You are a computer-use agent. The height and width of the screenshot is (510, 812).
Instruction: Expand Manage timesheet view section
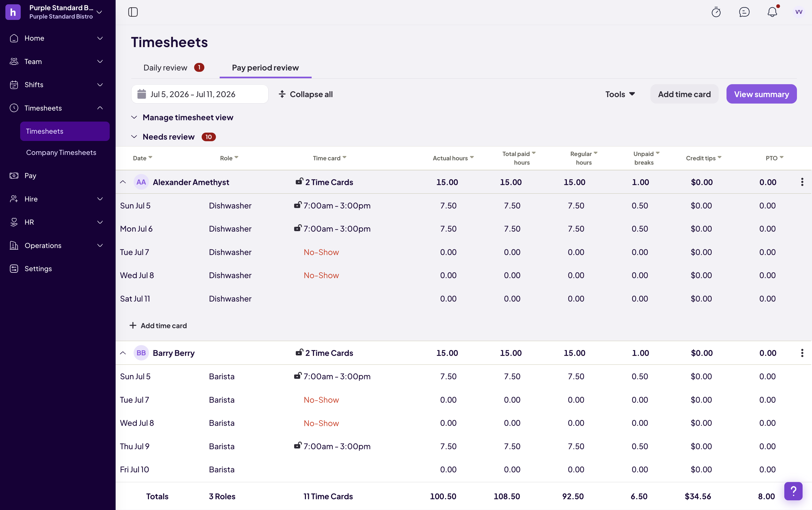pos(134,117)
